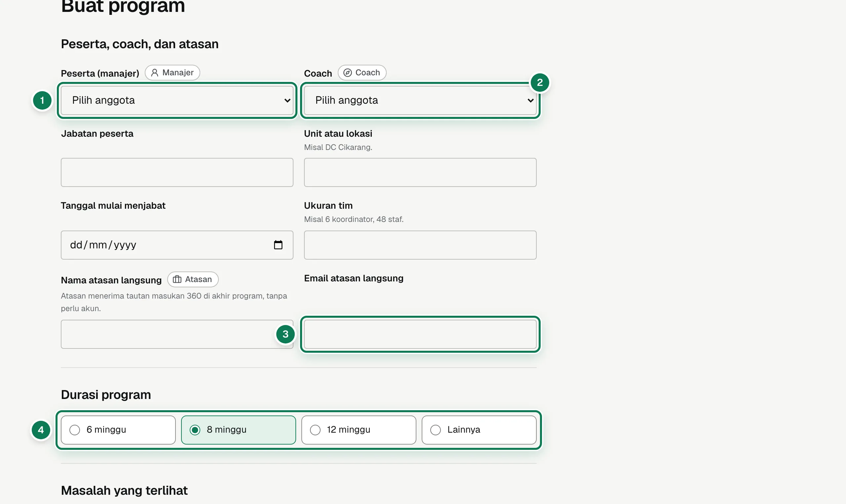Select the 8 minggu radio button
846x504 pixels.
(x=195, y=430)
